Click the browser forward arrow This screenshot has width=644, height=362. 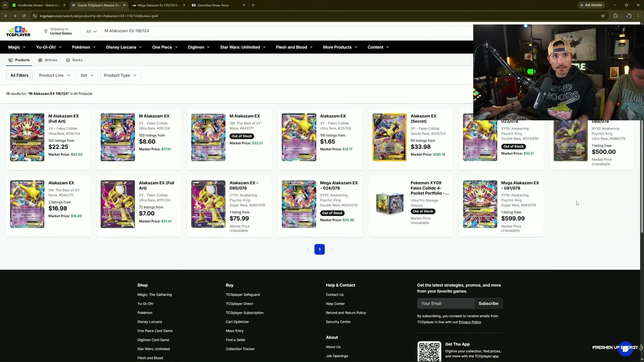coord(15,16)
